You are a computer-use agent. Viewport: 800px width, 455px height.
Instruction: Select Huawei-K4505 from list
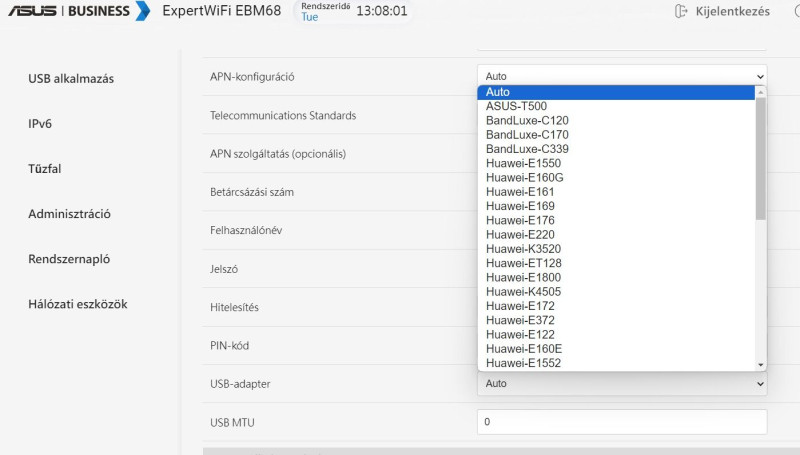(616, 292)
